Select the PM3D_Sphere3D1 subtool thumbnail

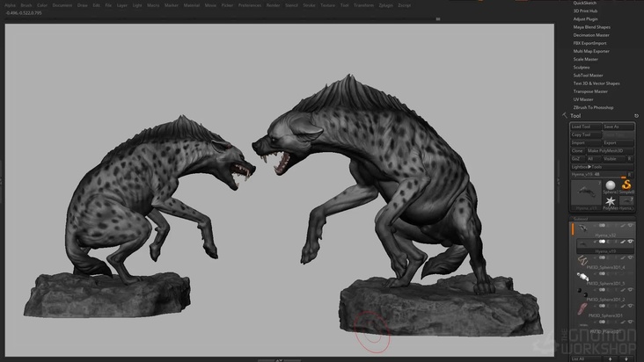tap(582, 308)
